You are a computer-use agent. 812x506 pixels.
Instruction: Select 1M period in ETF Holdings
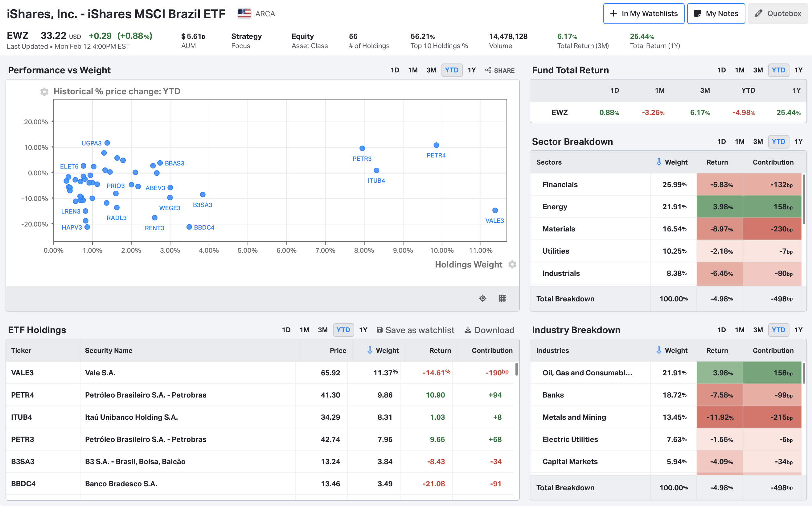coord(305,330)
